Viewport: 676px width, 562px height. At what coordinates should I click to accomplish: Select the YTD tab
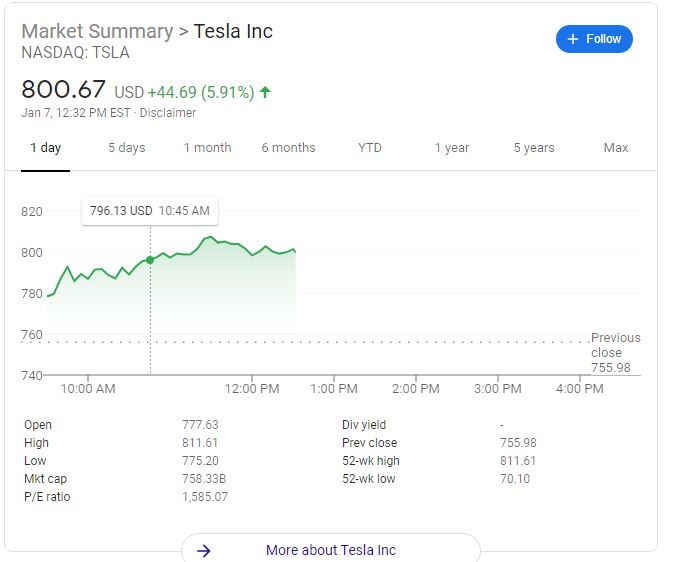pyautogui.click(x=370, y=148)
